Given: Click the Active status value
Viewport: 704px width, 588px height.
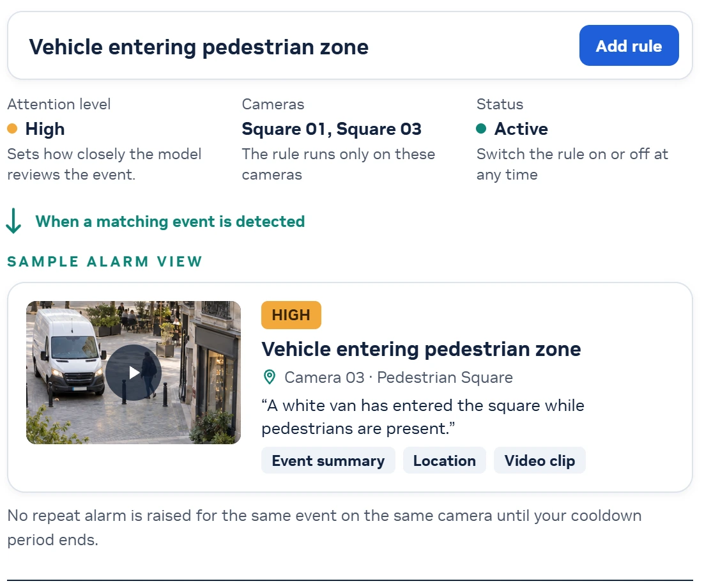Looking at the screenshot, I should [521, 129].
